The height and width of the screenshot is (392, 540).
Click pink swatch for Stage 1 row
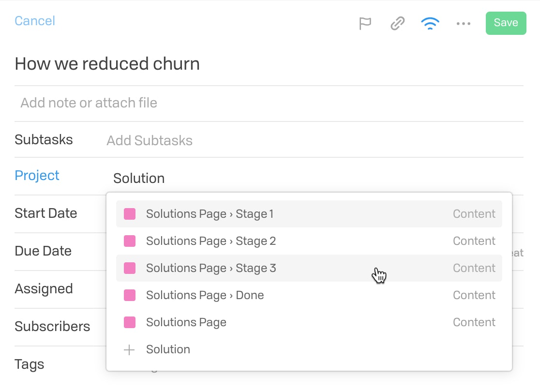click(x=130, y=214)
